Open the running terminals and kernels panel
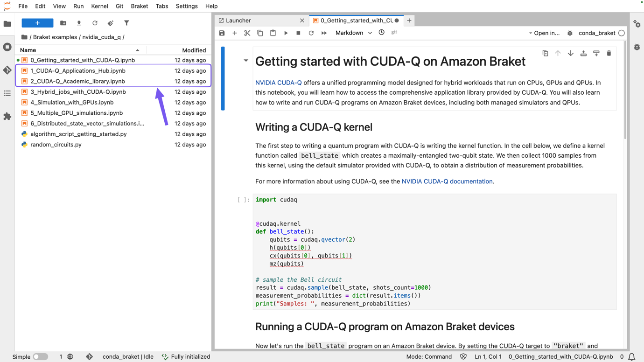This screenshot has height=362, width=644. pos(7,47)
